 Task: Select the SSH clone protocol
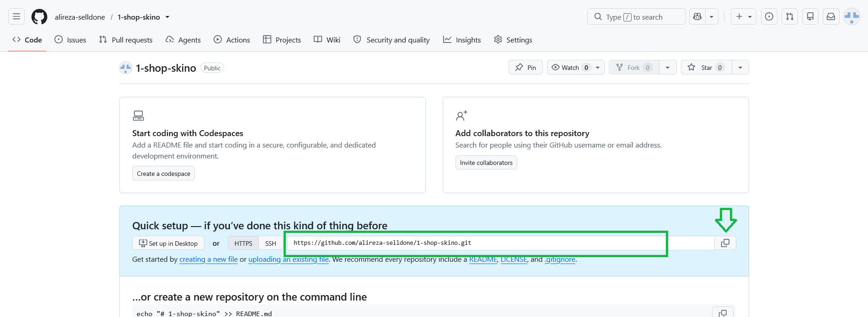pos(271,243)
